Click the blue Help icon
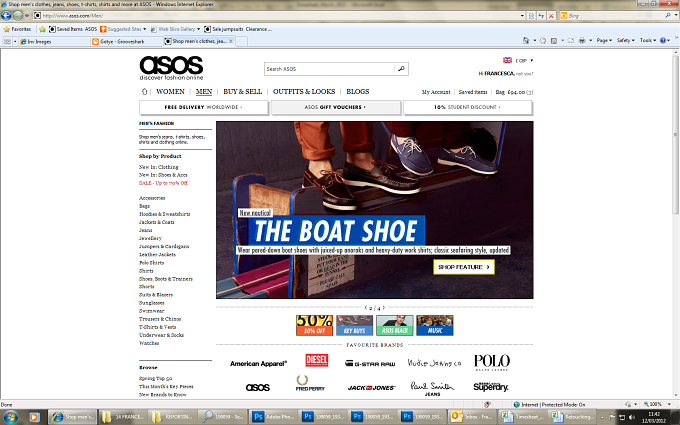 tap(662, 40)
